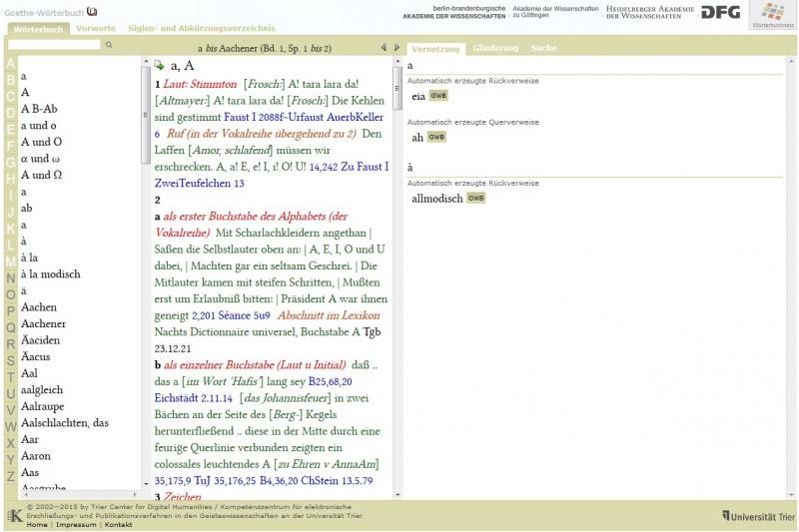This screenshot has height=532, width=799.
Task: Click the green arrow icon beside 'a, A'
Action: (x=160, y=65)
